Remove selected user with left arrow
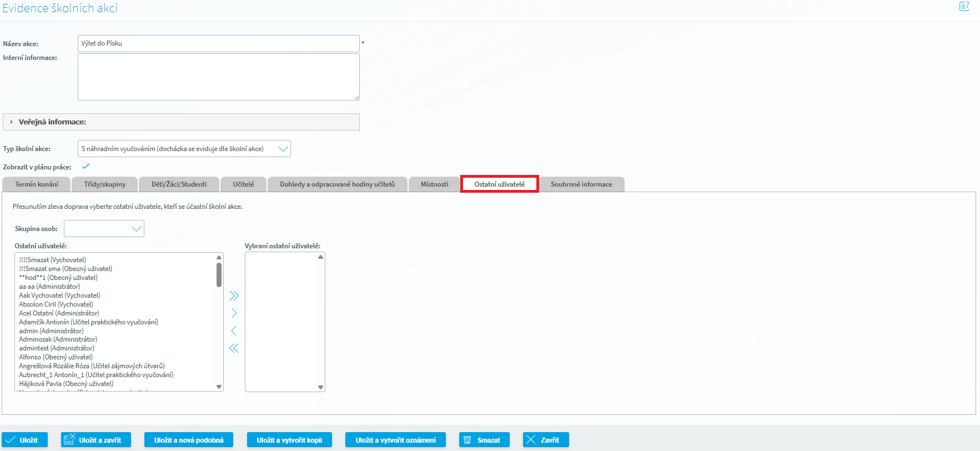 (234, 331)
